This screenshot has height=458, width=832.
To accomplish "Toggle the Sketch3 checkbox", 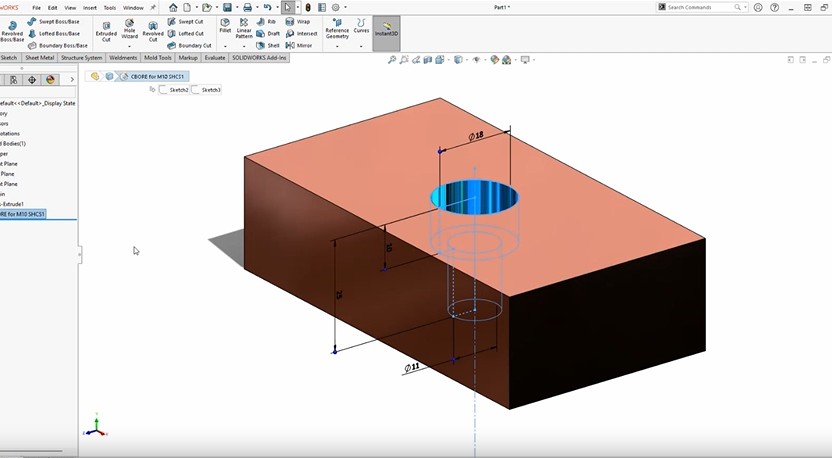I will (x=195, y=90).
